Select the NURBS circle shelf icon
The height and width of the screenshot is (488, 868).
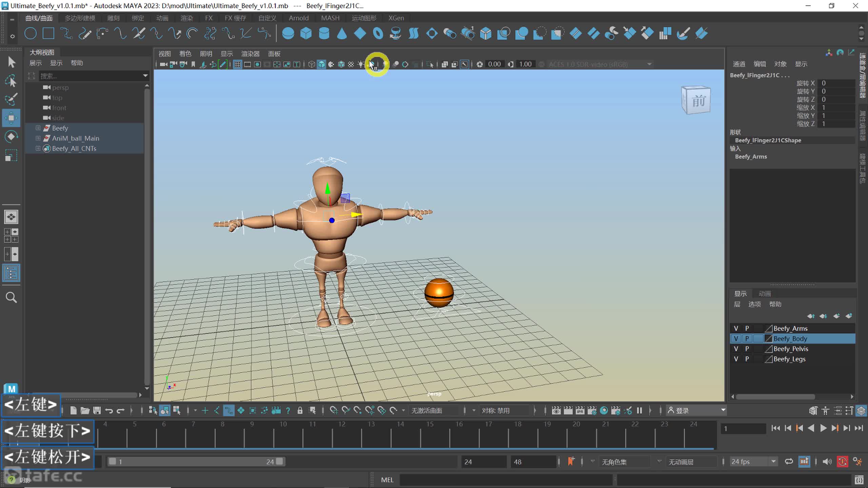[31, 34]
